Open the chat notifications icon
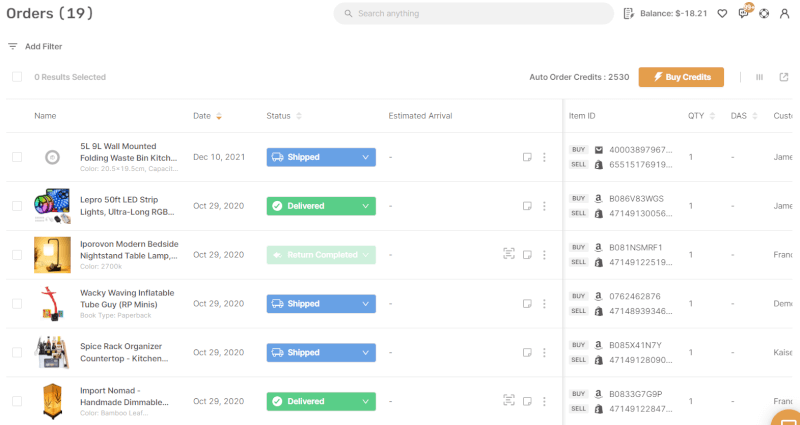800x425 pixels. (x=743, y=14)
